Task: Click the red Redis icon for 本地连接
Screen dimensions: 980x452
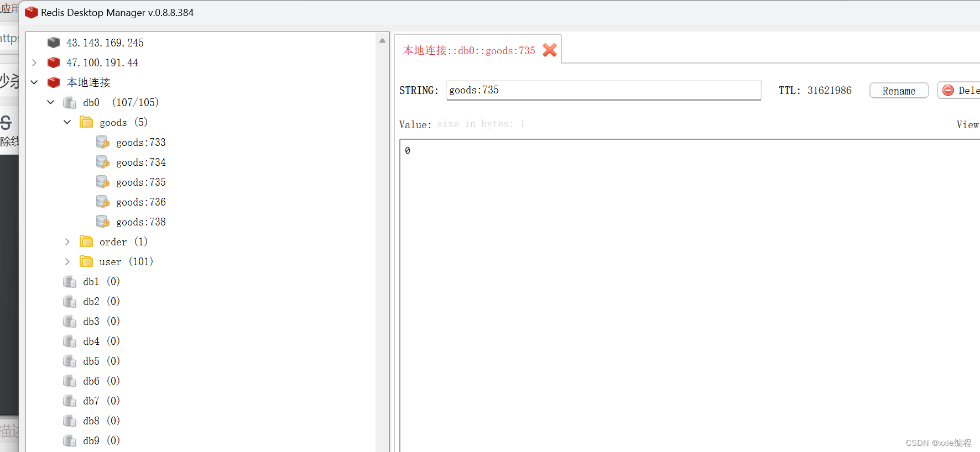Action: [x=54, y=82]
